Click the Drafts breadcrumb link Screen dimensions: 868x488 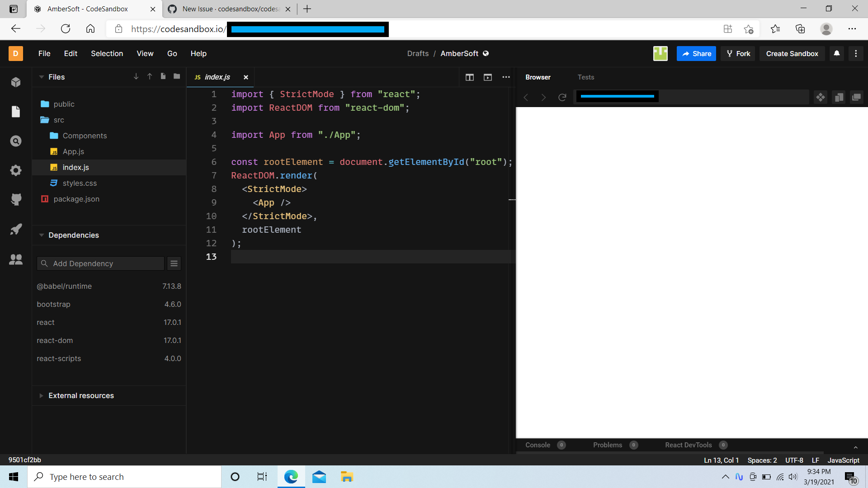[x=418, y=53]
